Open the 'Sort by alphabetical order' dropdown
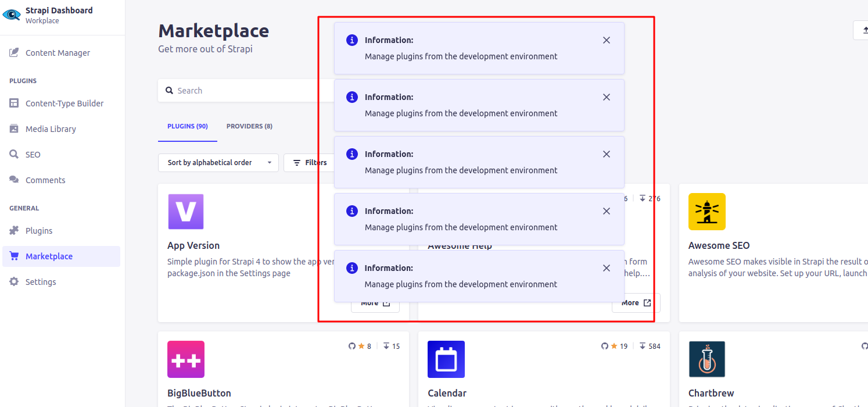868x407 pixels. click(218, 163)
